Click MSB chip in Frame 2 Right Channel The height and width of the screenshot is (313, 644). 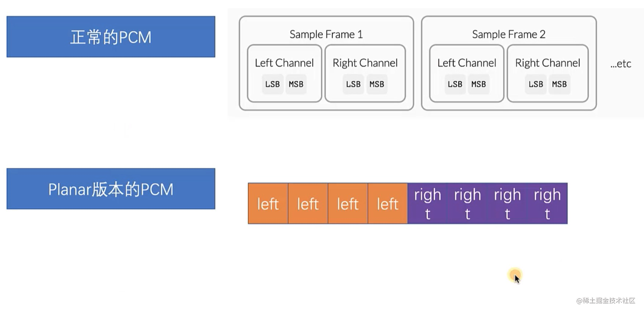559,84
